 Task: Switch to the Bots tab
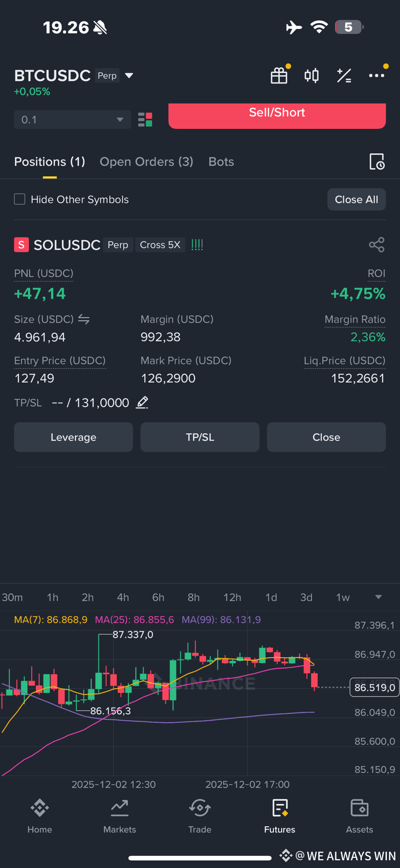tap(221, 162)
